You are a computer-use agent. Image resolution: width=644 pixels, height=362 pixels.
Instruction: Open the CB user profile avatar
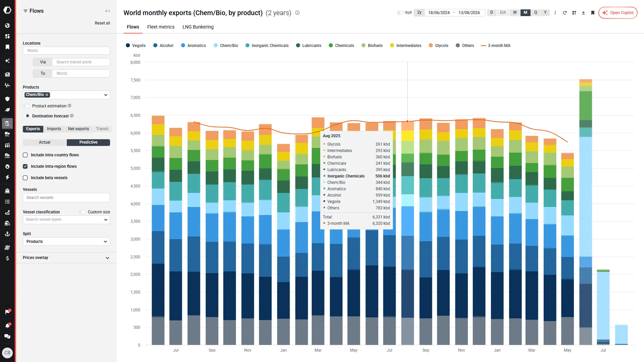7,353
